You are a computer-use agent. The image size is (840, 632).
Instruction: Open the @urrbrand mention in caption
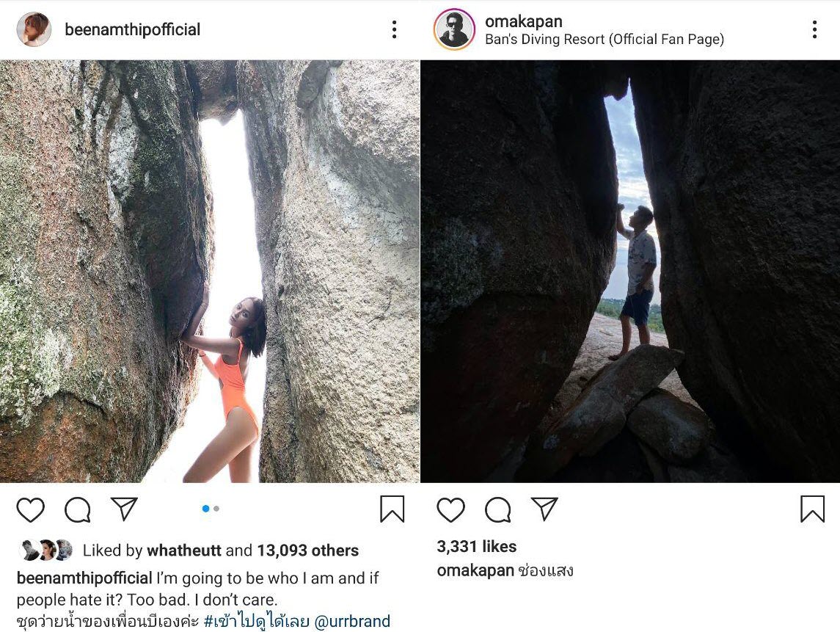pyautogui.click(x=352, y=621)
